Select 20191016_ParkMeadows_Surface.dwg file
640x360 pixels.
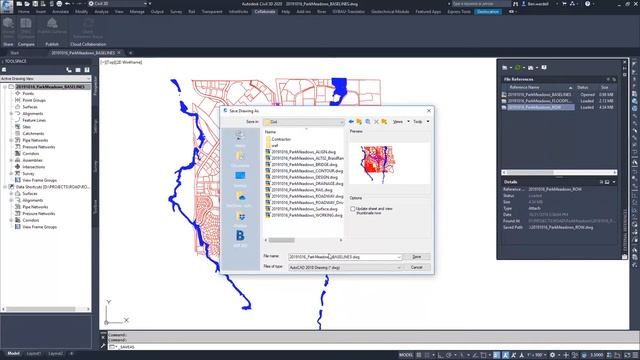[301, 209]
